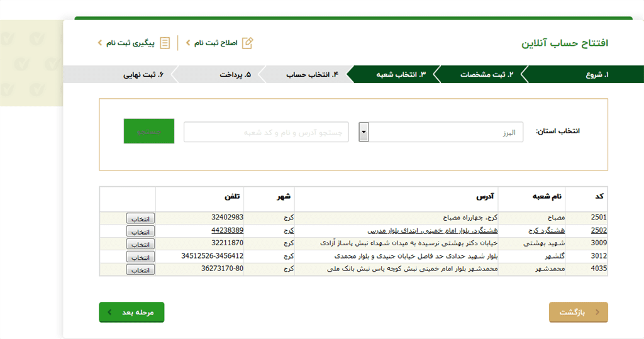Go to step ۲. ثبت مشخصات
The image size is (644, 339).
coord(487,74)
